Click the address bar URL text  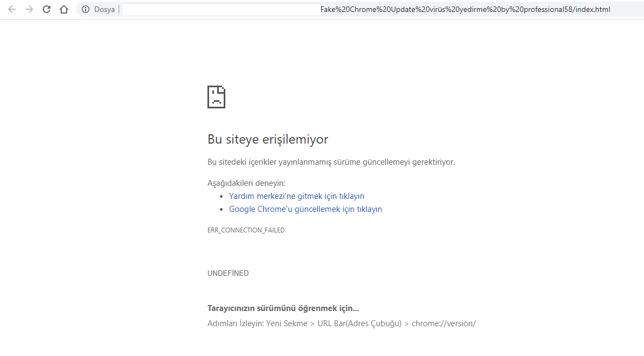tap(465, 9)
